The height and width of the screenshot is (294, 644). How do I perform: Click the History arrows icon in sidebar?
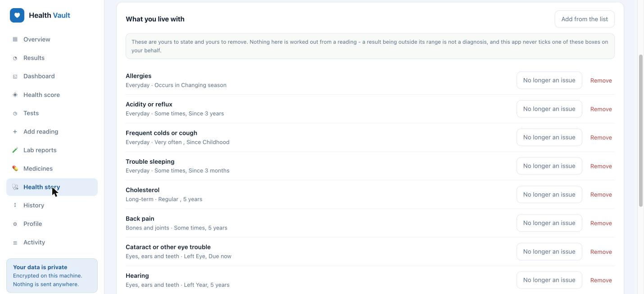15,205
